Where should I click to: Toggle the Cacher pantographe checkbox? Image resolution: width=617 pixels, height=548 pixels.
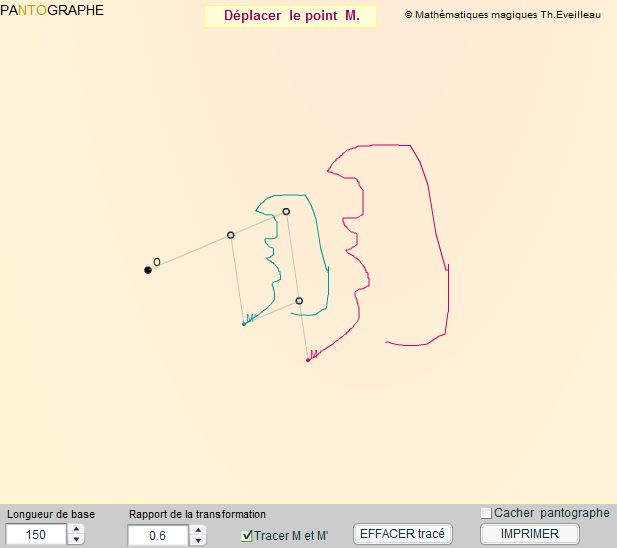486,513
